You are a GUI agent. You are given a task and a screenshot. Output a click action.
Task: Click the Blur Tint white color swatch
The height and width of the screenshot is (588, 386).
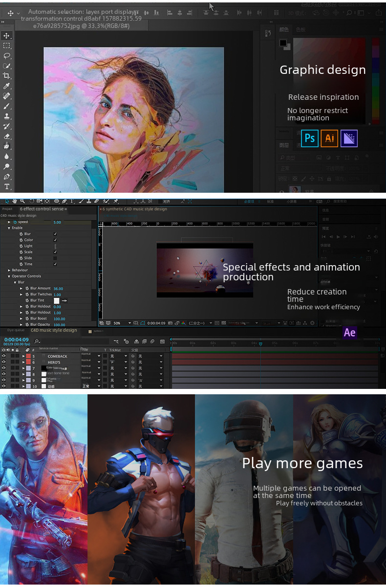coord(56,300)
